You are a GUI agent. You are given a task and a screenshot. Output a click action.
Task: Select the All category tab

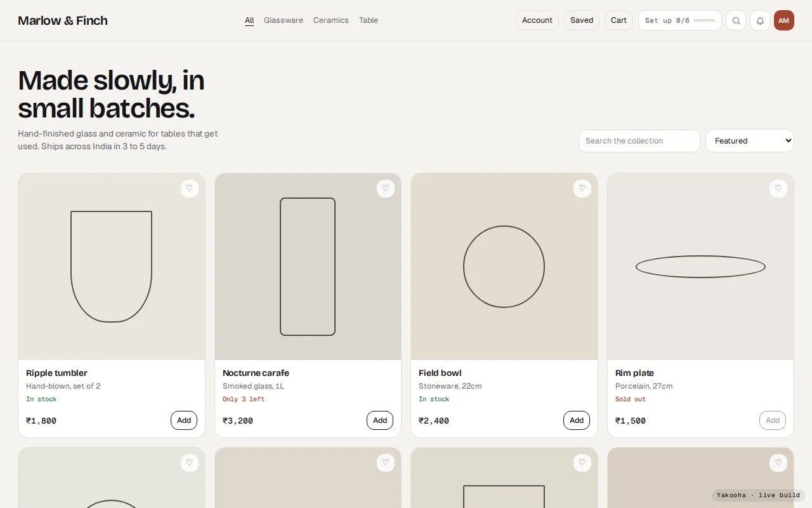coord(249,20)
